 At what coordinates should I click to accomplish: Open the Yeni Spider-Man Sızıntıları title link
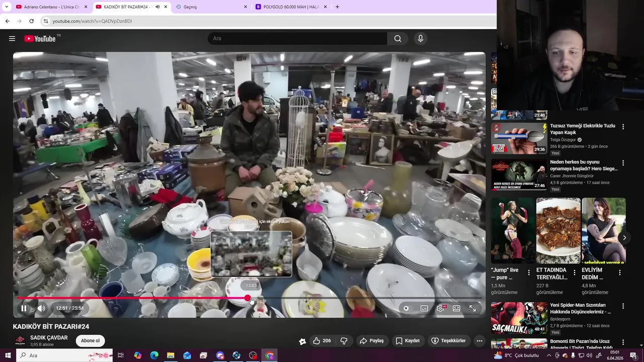[x=581, y=308]
